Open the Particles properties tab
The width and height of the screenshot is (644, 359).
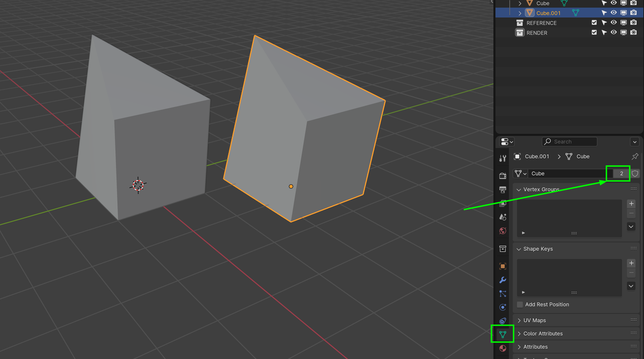[x=503, y=294]
